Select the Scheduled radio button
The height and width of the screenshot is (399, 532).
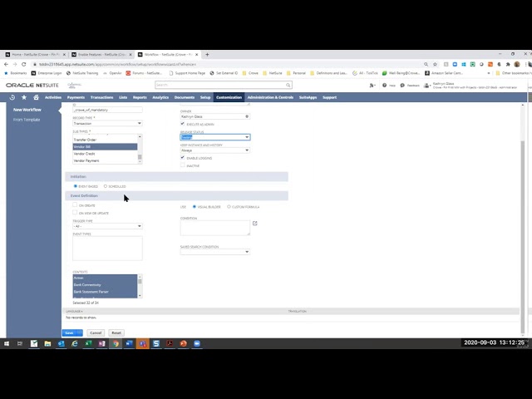pyautogui.click(x=106, y=186)
